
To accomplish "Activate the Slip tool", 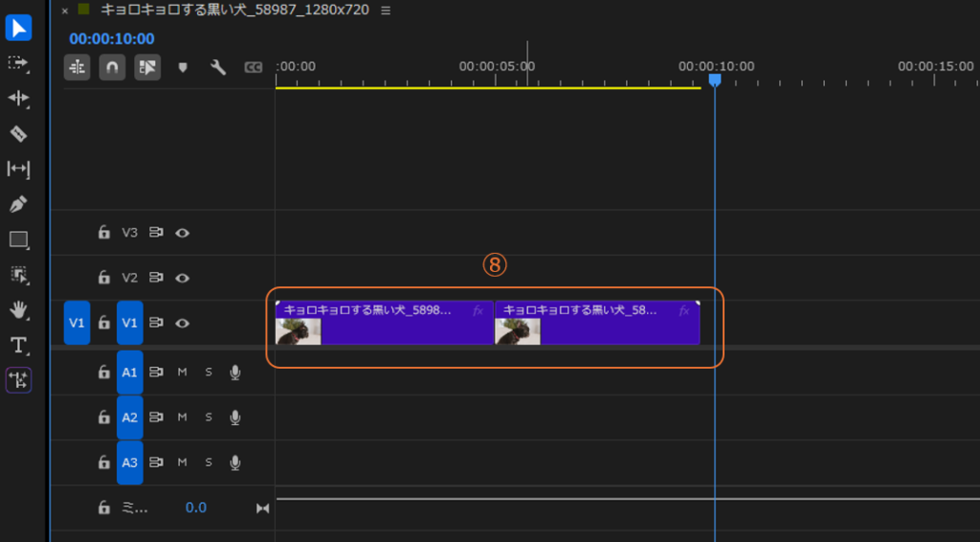I will coord(18,169).
